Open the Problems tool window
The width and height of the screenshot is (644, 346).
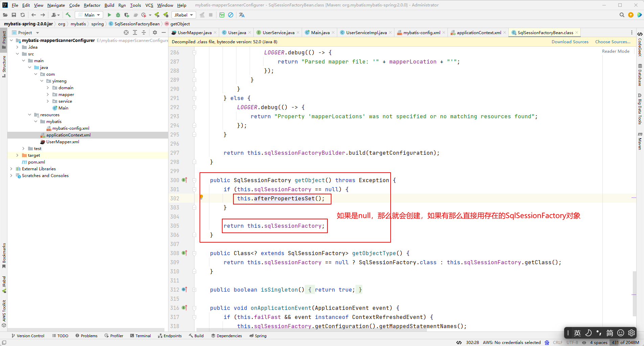(86, 336)
